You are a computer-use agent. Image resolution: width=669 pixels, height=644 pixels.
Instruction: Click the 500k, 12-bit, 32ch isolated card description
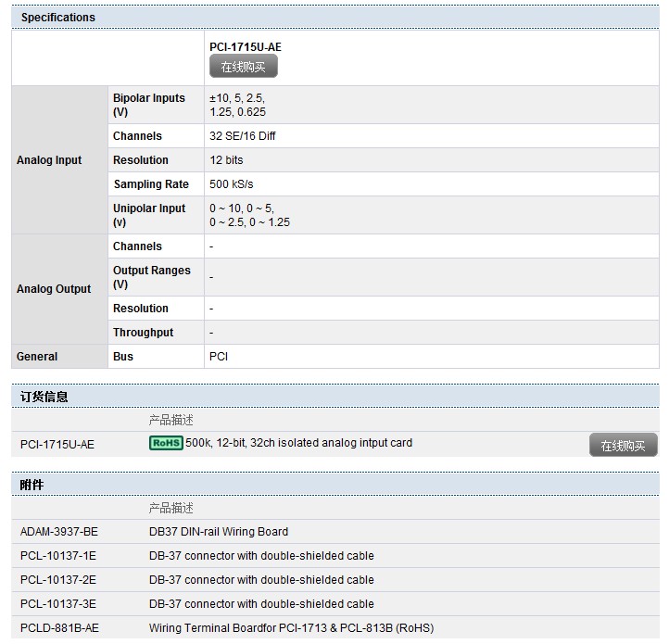point(298,443)
